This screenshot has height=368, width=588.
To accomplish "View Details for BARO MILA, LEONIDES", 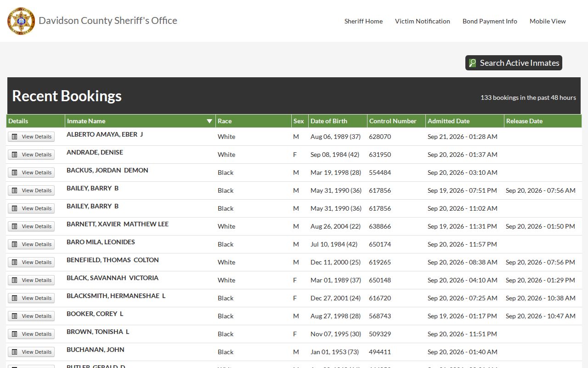I will 31,244.
